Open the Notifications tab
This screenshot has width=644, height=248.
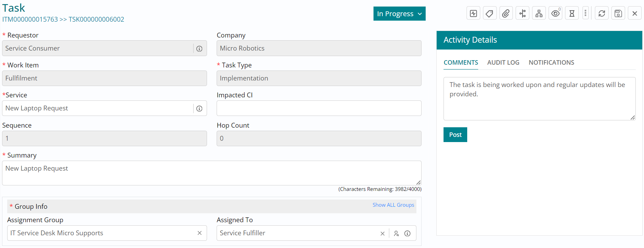tap(551, 63)
